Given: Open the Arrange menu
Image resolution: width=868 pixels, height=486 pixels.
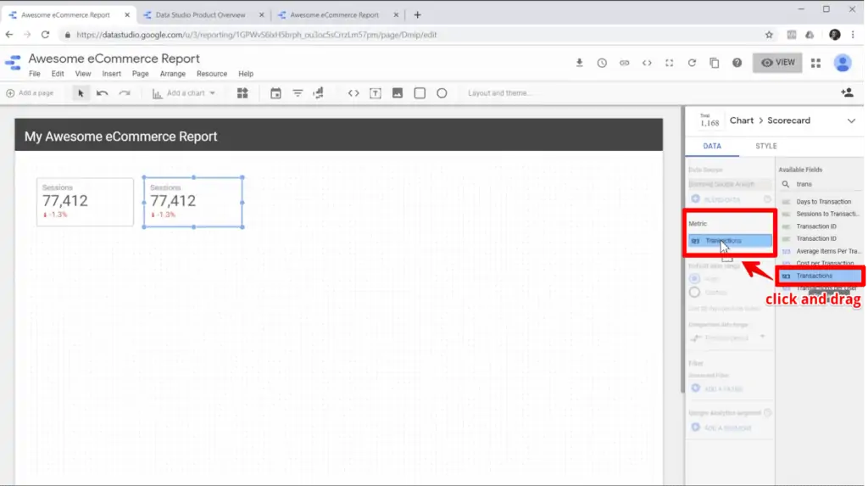Looking at the screenshot, I should click(x=173, y=74).
